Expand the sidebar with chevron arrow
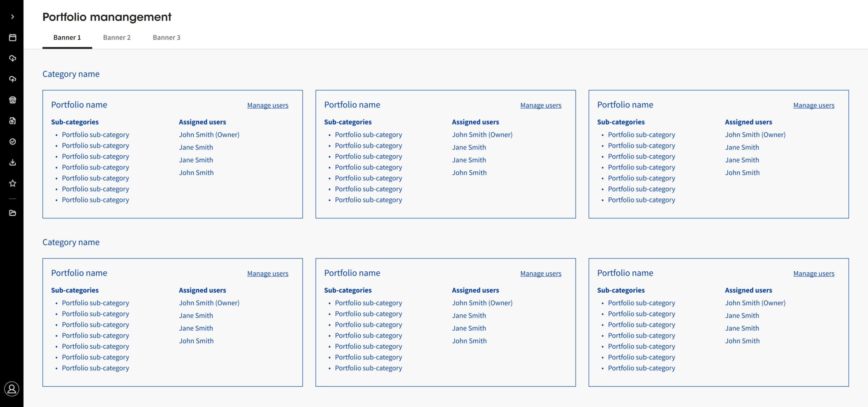The width and height of the screenshot is (868, 407). tap(13, 17)
